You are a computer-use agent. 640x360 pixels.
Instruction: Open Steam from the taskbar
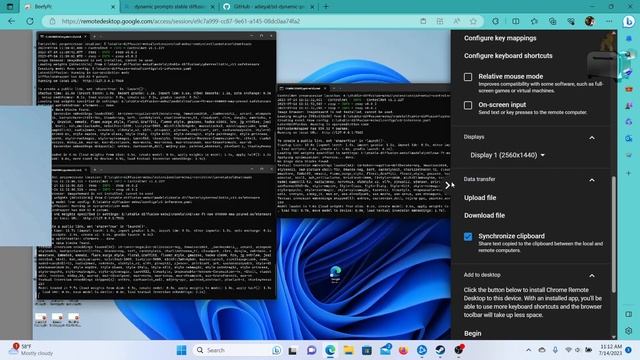pos(440,350)
